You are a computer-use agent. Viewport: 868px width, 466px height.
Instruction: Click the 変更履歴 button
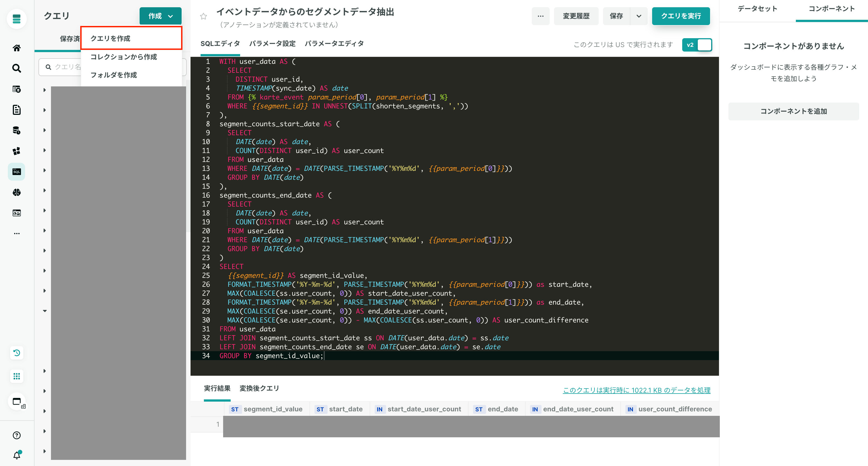(x=576, y=16)
